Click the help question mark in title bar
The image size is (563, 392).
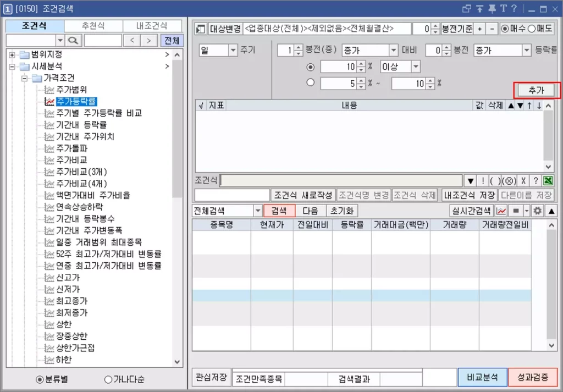click(x=514, y=9)
